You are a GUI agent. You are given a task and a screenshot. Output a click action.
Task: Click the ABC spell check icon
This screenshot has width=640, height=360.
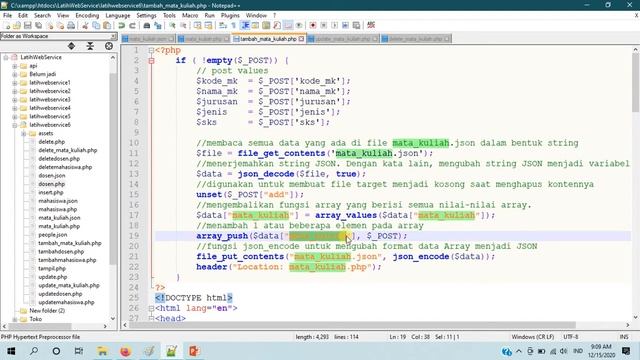(x=371, y=25)
